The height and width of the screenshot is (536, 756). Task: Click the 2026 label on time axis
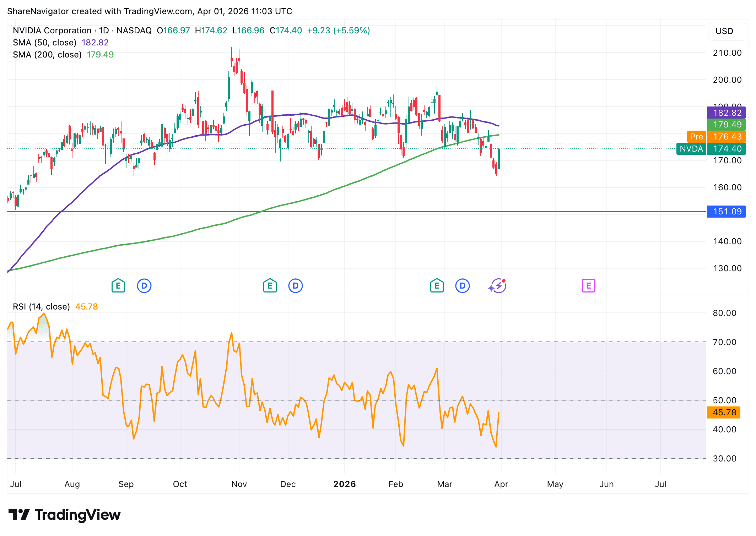[x=344, y=484]
